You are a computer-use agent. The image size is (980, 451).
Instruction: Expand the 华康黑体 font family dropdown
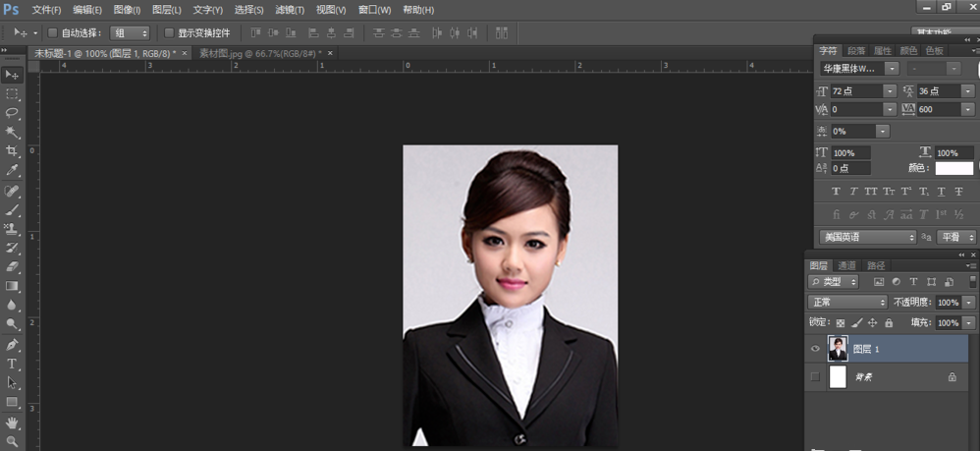pos(891,69)
